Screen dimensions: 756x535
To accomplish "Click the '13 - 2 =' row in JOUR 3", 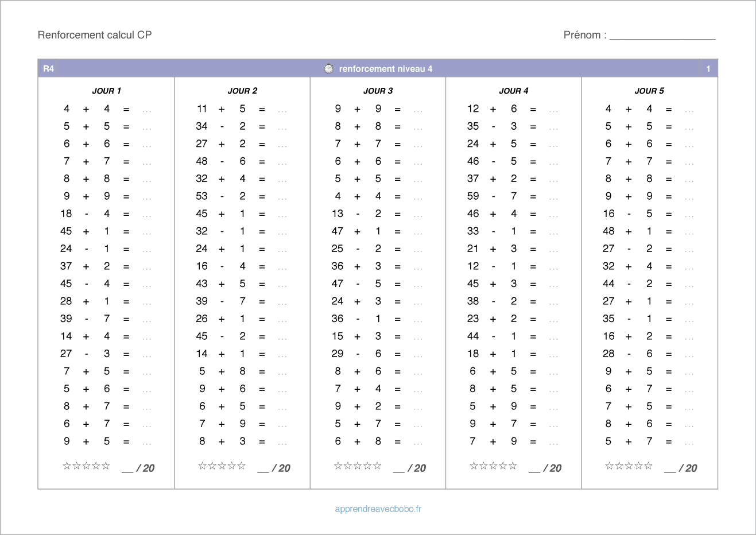I will click(377, 214).
